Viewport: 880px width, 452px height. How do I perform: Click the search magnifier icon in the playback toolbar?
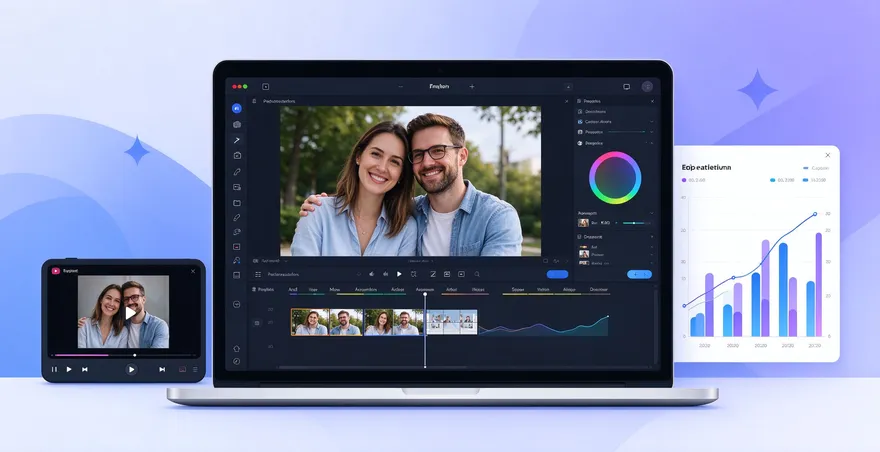[x=477, y=274]
